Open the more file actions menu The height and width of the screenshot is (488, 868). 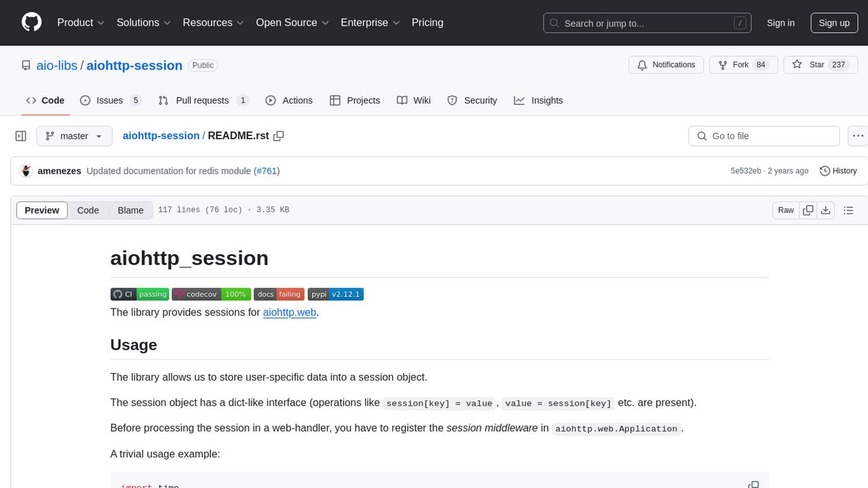[858, 136]
